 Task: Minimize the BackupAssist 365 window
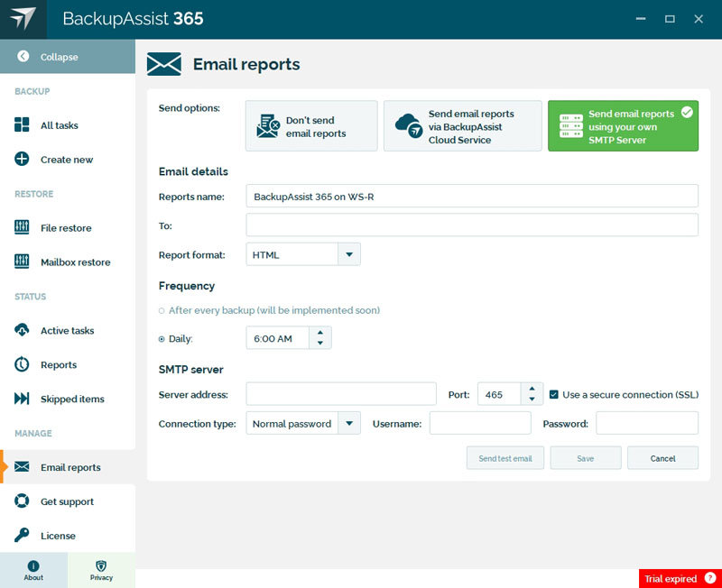[x=641, y=19]
